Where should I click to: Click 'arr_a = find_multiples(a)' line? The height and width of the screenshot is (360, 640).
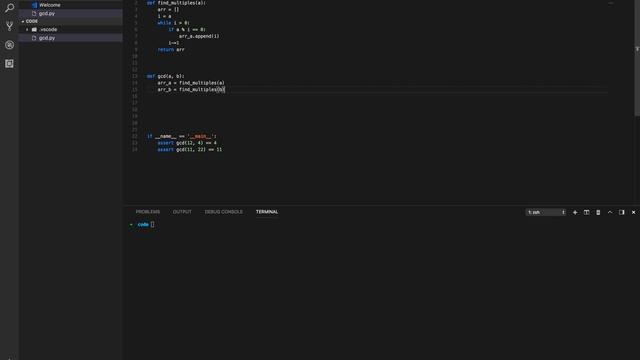191,83
